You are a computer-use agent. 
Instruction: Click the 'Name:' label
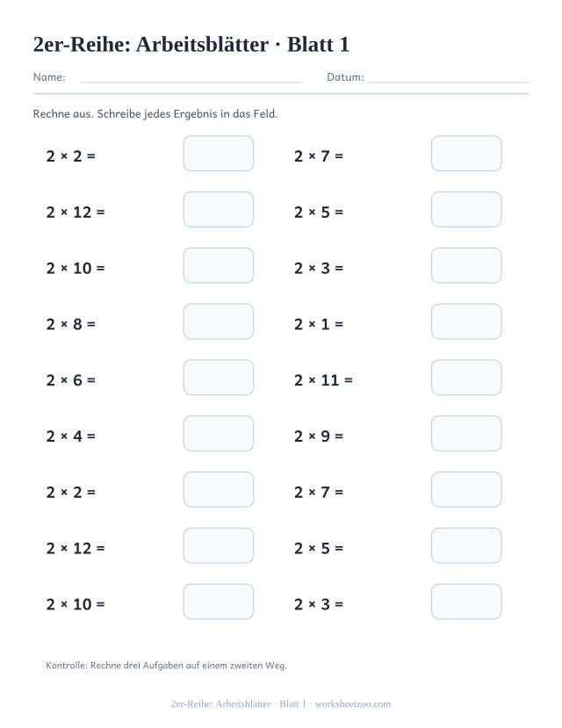tap(49, 77)
